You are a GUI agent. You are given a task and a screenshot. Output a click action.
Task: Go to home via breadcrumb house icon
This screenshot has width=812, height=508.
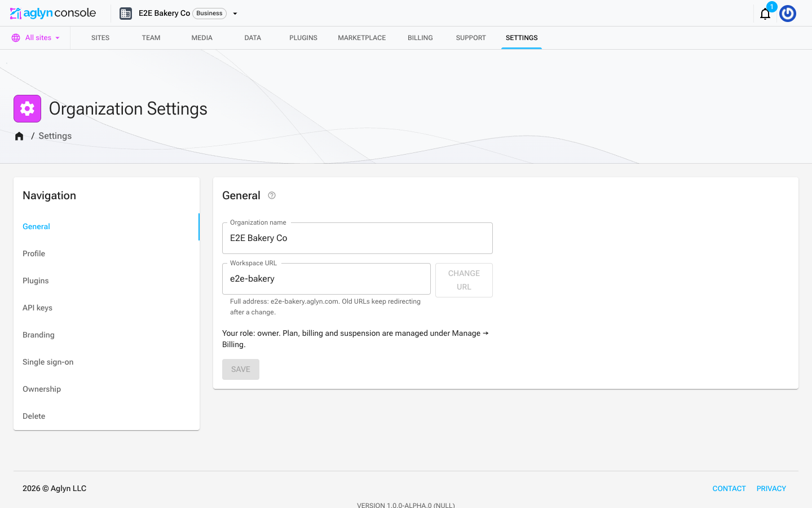[19, 136]
